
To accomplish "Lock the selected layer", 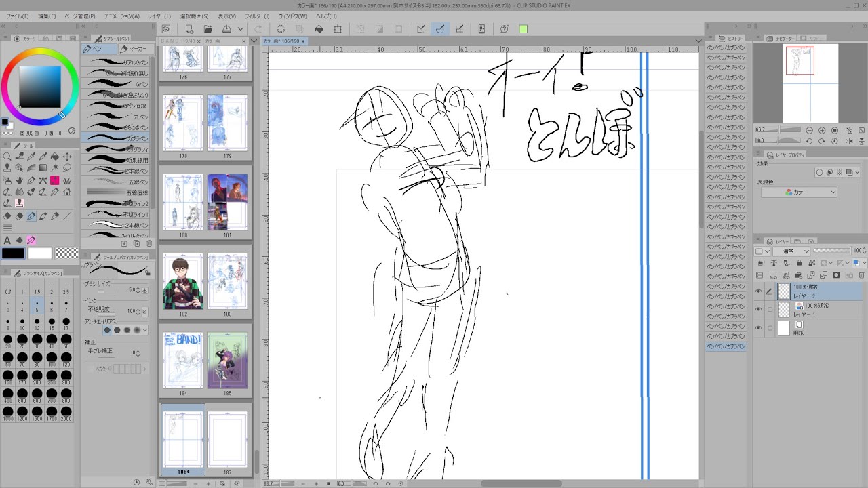I will (799, 263).
